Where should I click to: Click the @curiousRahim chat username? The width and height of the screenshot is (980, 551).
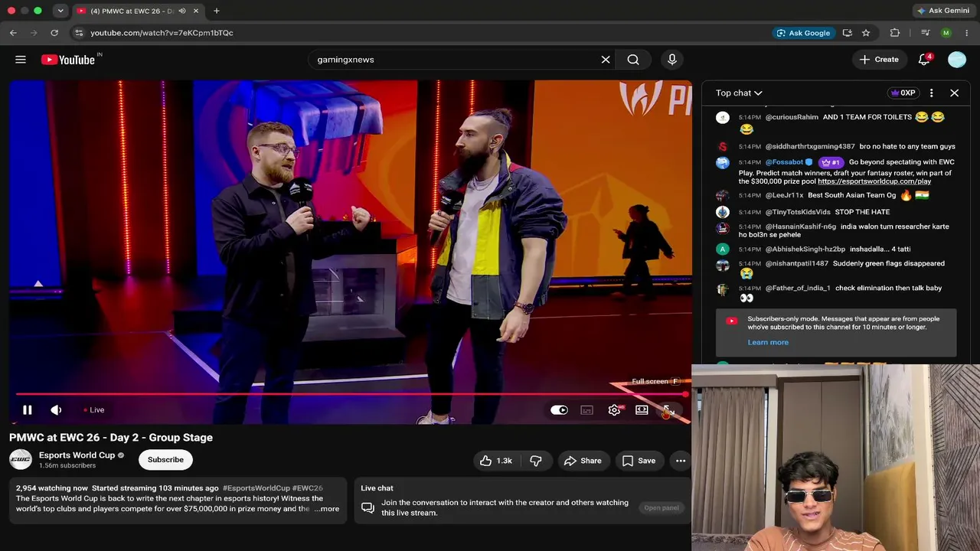coord(792,117)
